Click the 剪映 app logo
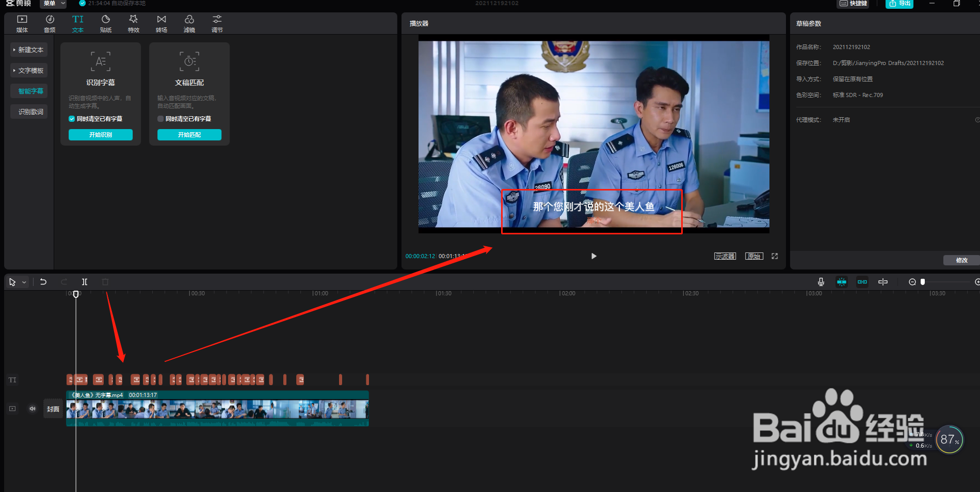 pos(19,3)
